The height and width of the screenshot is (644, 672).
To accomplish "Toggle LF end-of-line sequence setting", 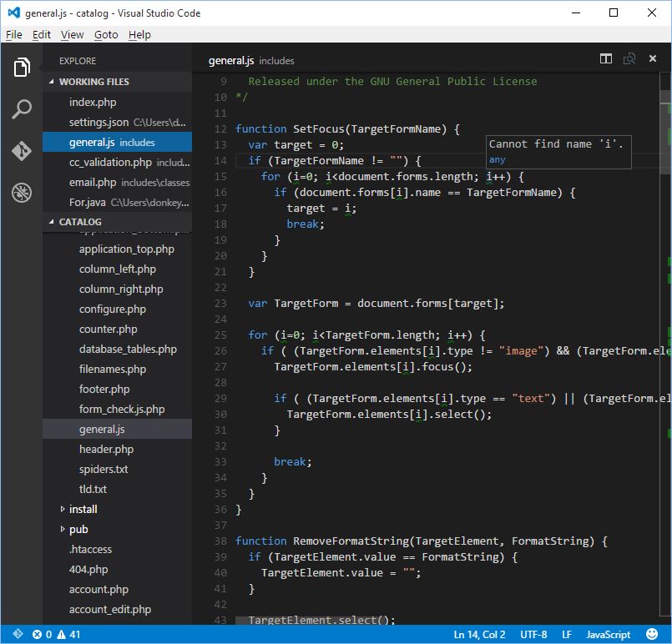I will [x=567, y=635].
